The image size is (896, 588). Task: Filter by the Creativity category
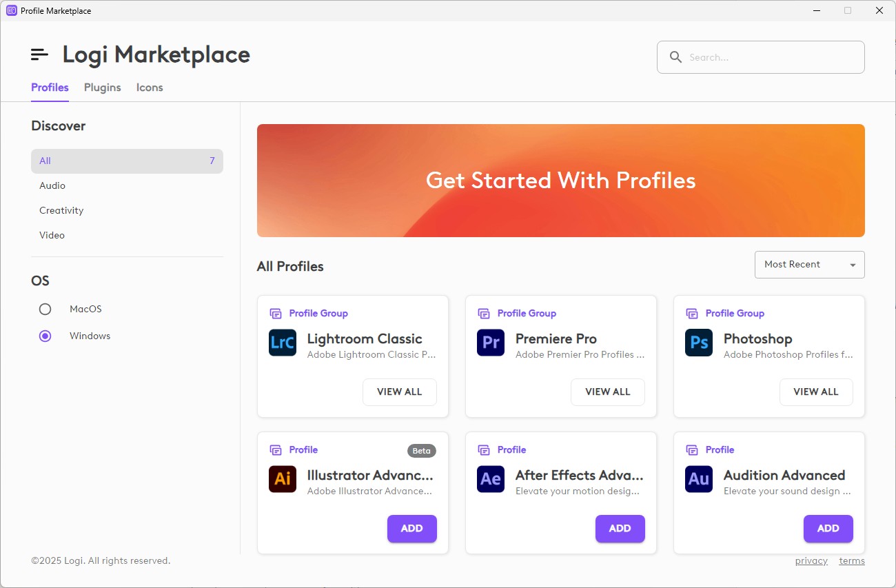61,210
